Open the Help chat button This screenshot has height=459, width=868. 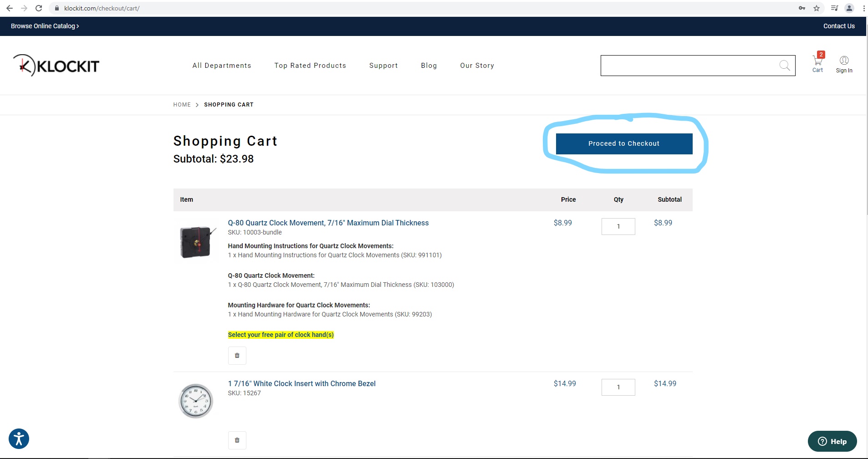click(x=832, y=441)
